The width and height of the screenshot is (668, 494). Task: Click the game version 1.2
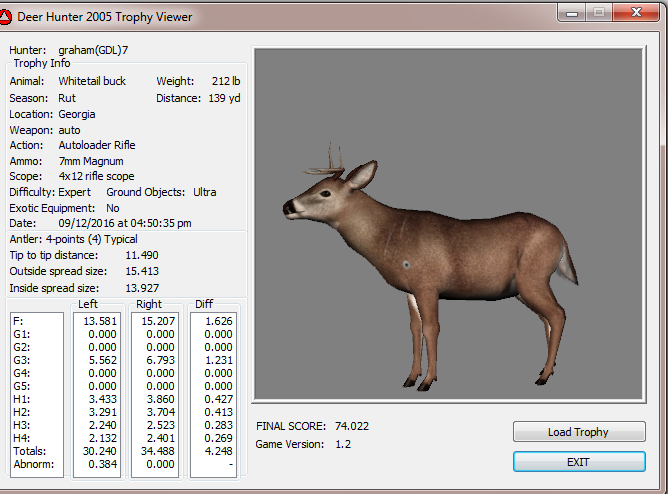coord(343,444)
